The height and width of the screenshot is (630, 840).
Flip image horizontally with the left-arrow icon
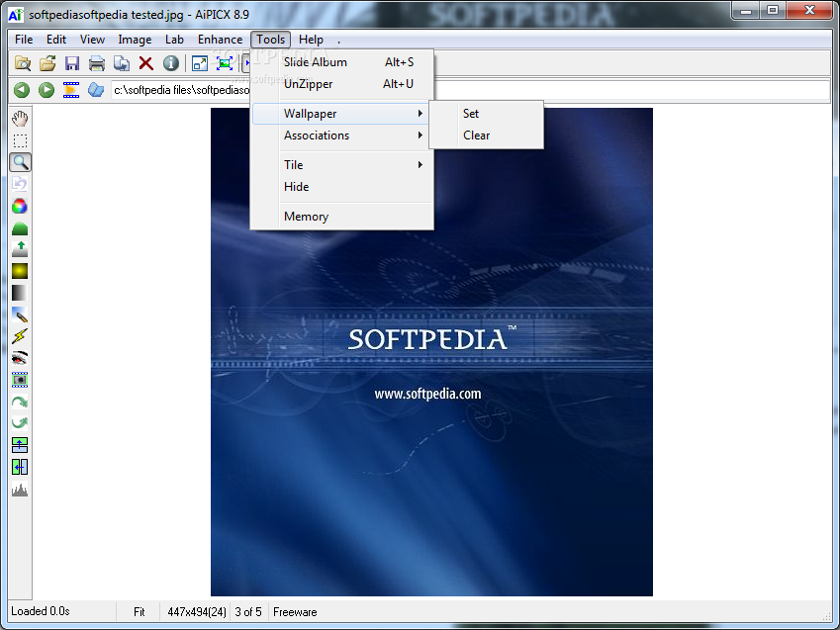pos(20,467)
